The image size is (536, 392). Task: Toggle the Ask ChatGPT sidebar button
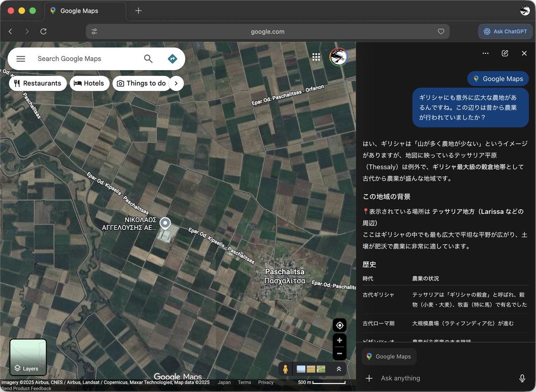click(505, 32)
